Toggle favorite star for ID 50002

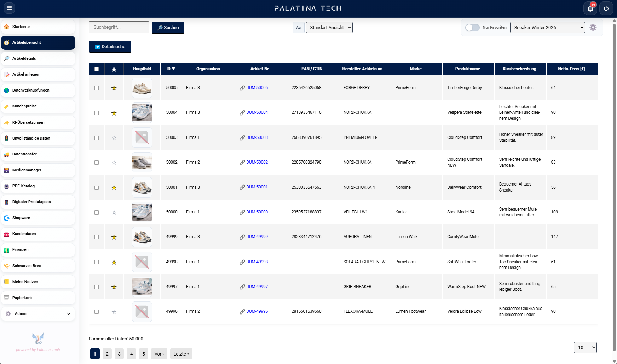(x=114, y=163)
